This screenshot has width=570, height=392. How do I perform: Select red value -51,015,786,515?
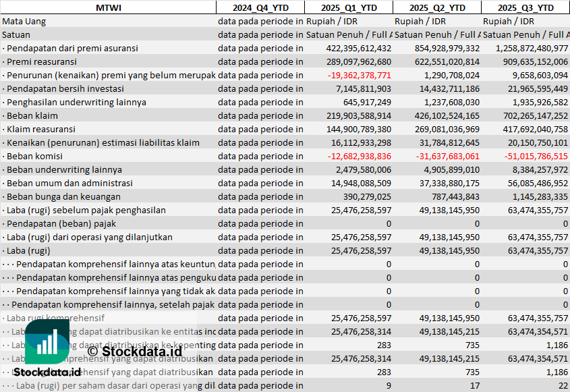coord(536,156)
